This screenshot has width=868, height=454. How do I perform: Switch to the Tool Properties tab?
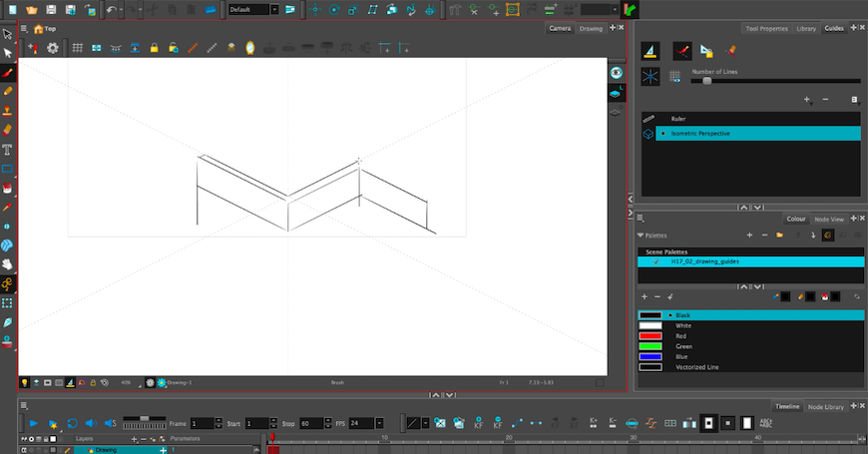(x=766, y=29)
